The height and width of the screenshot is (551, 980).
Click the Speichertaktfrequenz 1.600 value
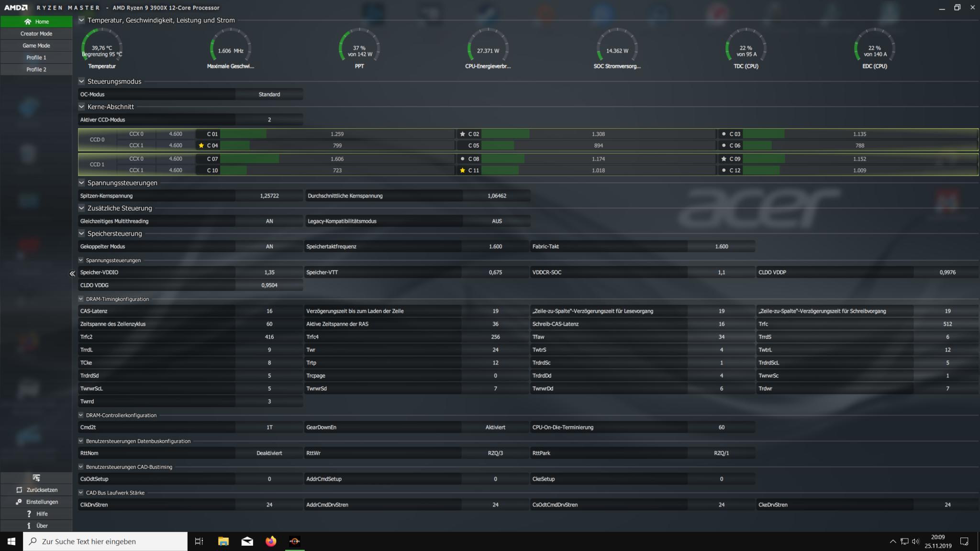(x=495, y=246)
